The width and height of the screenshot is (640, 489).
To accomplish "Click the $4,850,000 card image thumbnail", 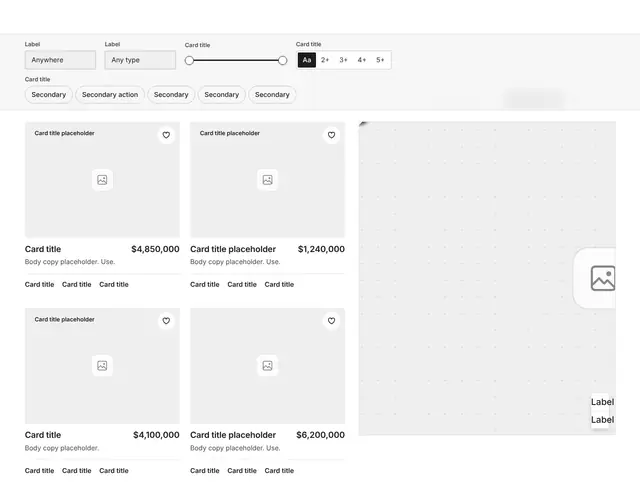I will [x=102, y=180].
